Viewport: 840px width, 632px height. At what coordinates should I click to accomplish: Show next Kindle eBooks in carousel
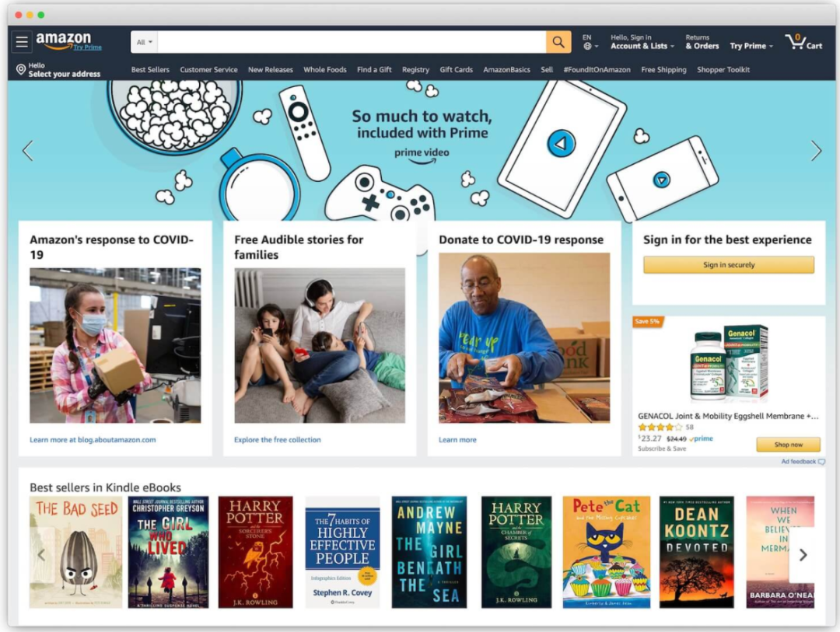tap(803, 555)
